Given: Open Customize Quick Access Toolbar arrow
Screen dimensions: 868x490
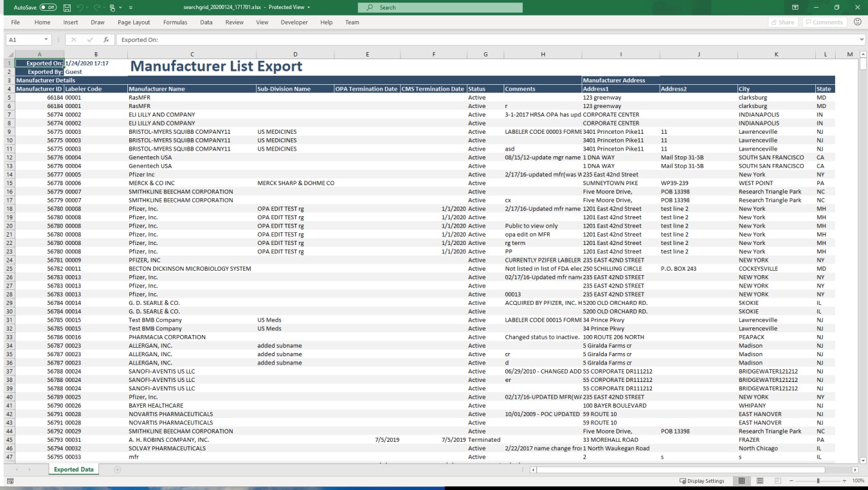Looking at the screenshot, I should (131, 7).
